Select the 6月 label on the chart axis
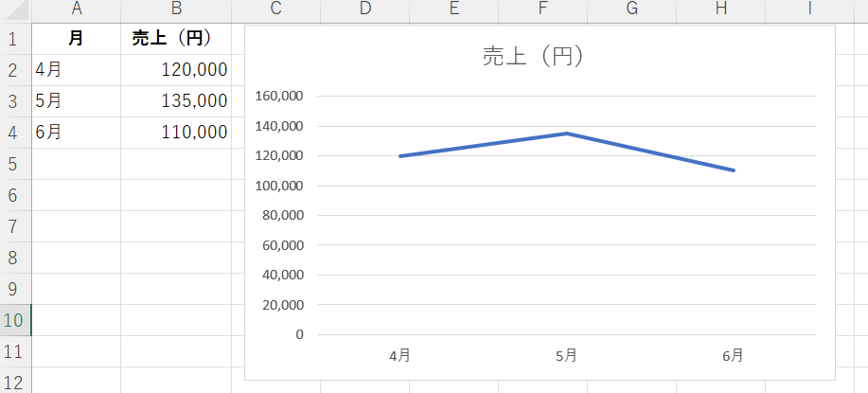The image size is (868, 393). [x=733, y=356]
